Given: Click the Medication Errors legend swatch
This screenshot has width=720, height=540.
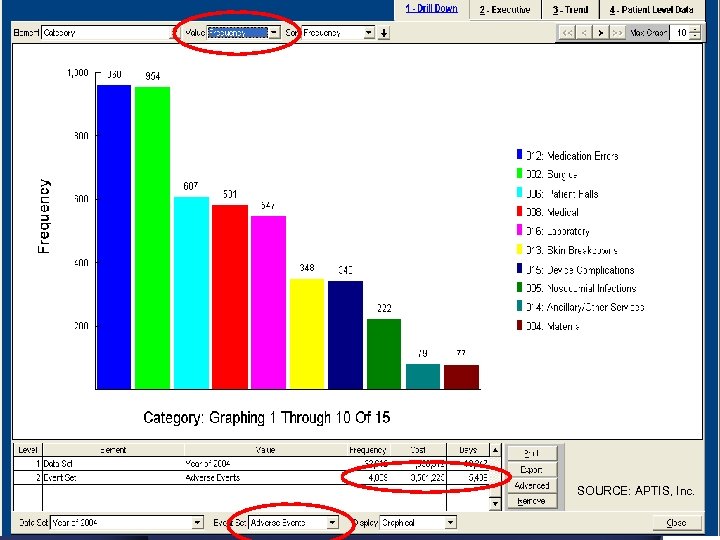Looking at the screenshot, I should tap(519, 154).
